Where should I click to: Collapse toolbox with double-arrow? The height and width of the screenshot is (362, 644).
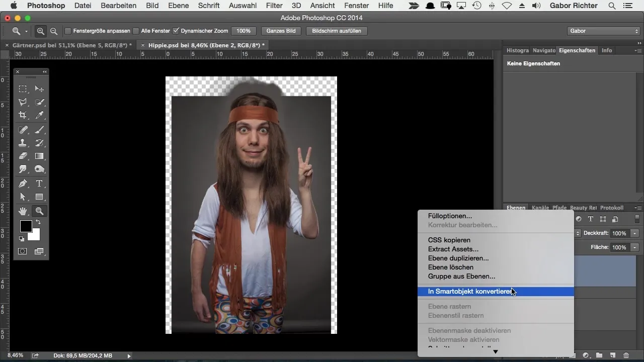(x=45, y=72)
